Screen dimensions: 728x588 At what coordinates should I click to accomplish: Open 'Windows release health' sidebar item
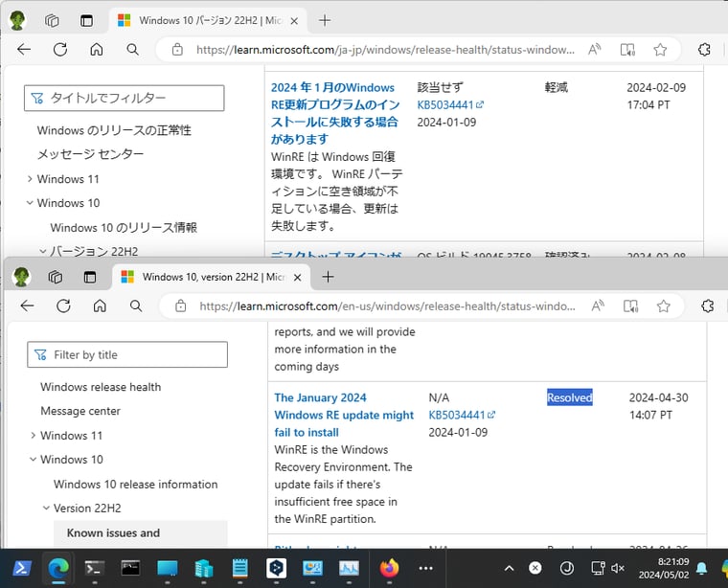pyautogui.click(x=101, y=387)
